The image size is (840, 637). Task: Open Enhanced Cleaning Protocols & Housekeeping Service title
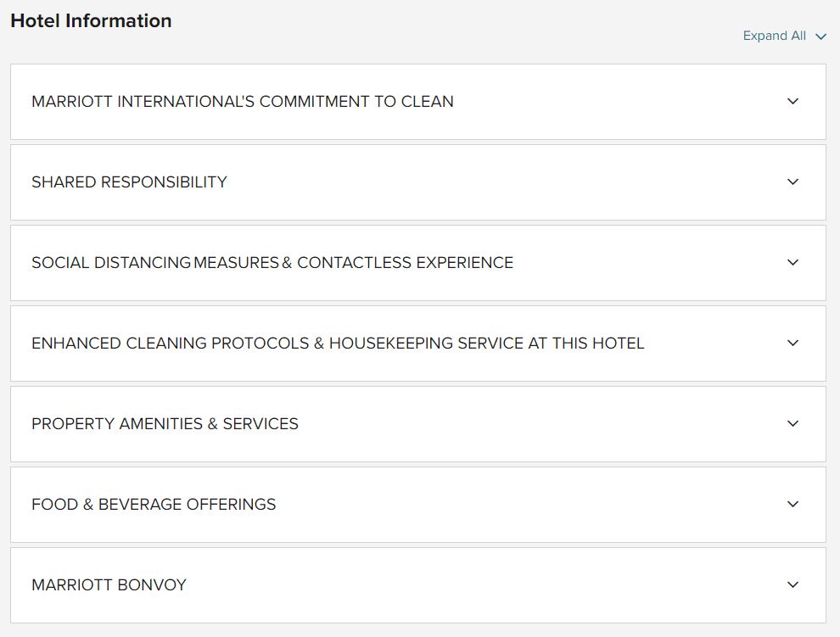pos(338,344)
